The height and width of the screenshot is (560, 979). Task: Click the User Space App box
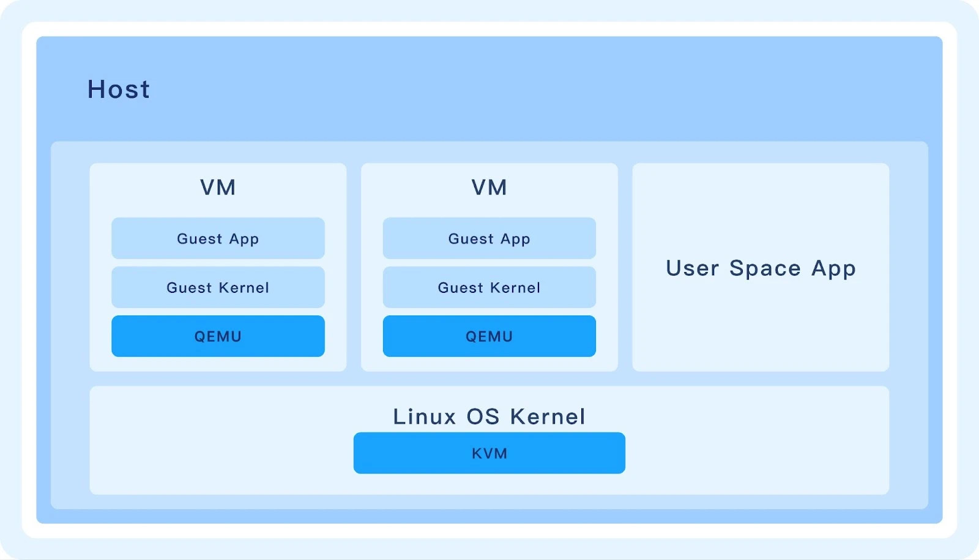tap(761, 267)
